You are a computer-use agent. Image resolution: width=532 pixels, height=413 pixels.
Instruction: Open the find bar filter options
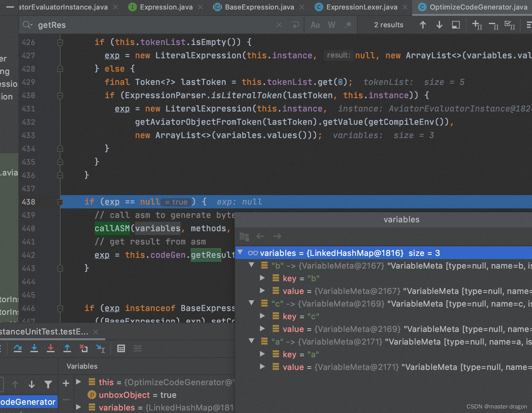(529, 25)
